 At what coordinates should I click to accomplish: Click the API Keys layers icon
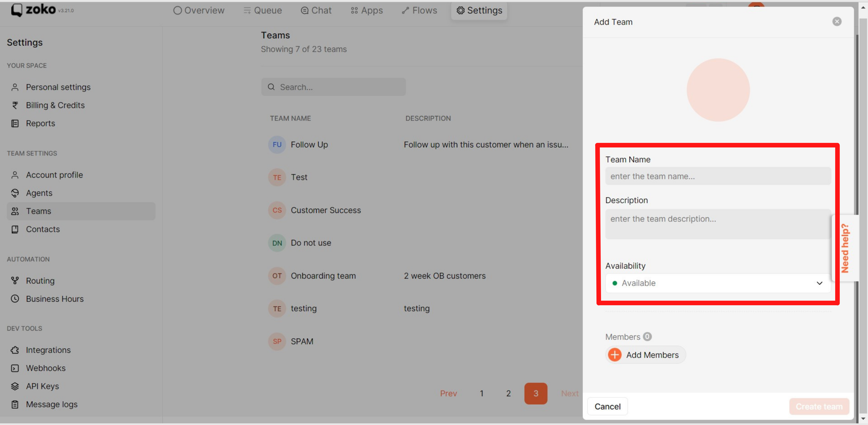pos(15,386)
